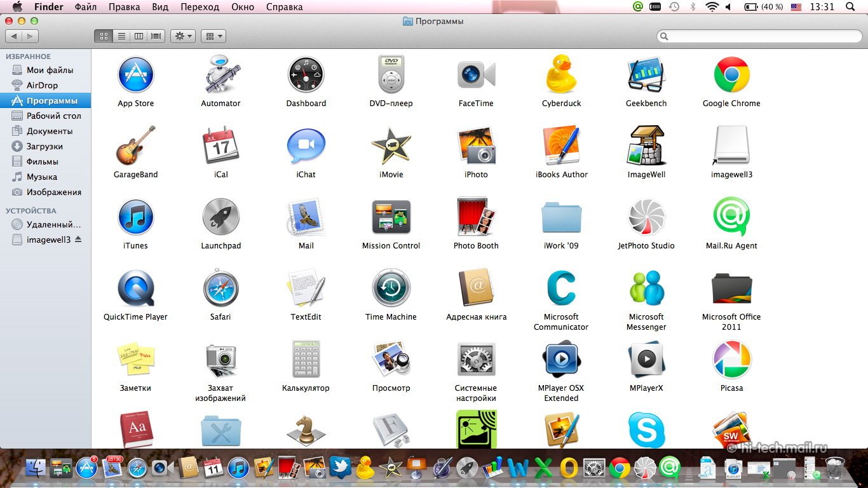The height and width of the screenshot is (488, 868).
Task: Select the iChat speech bubble icon
Action: (306, 146)
